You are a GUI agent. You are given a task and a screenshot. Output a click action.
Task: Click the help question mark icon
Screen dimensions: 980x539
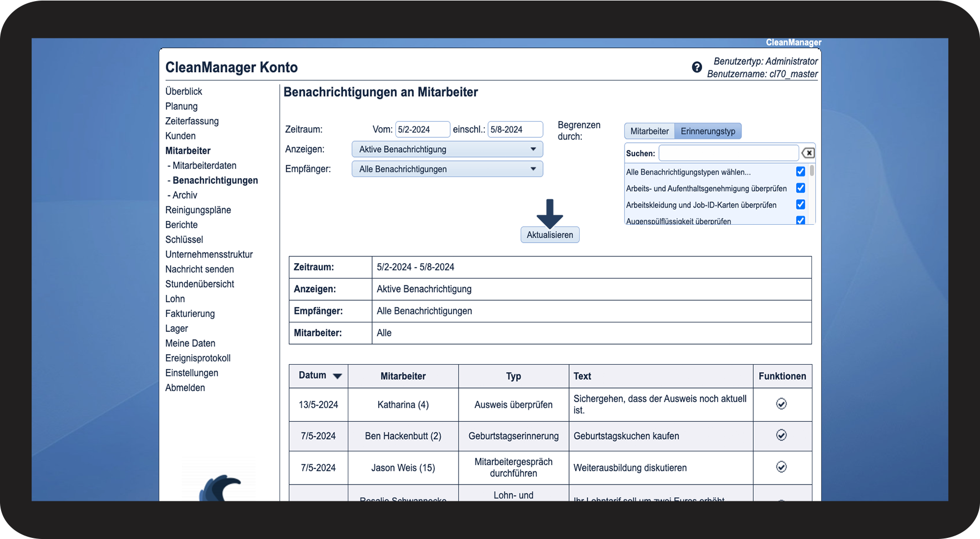pos(697,67)
